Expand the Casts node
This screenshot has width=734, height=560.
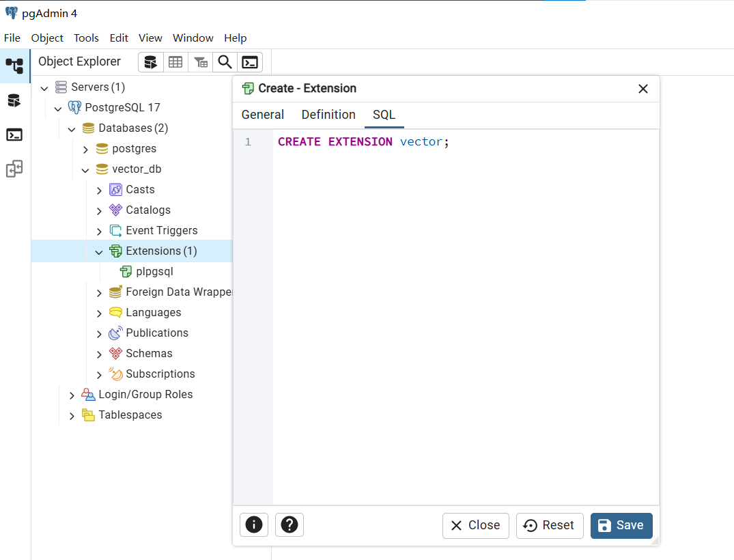click(99, 191)
